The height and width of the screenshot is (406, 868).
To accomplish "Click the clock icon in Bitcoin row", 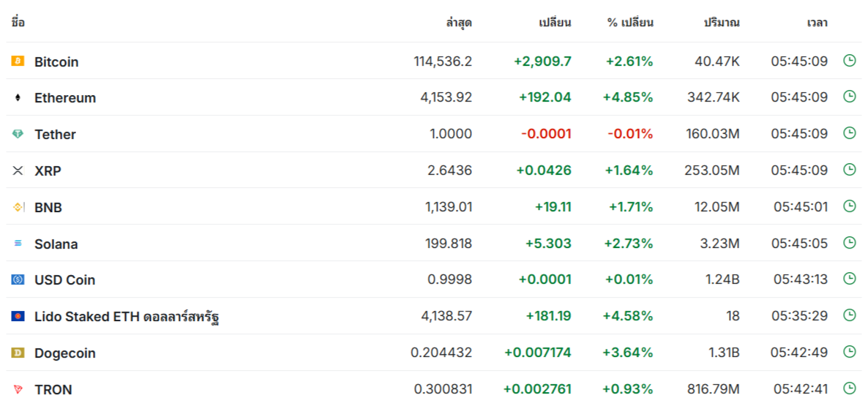I will pyautogui.click(x=849, y=60).
